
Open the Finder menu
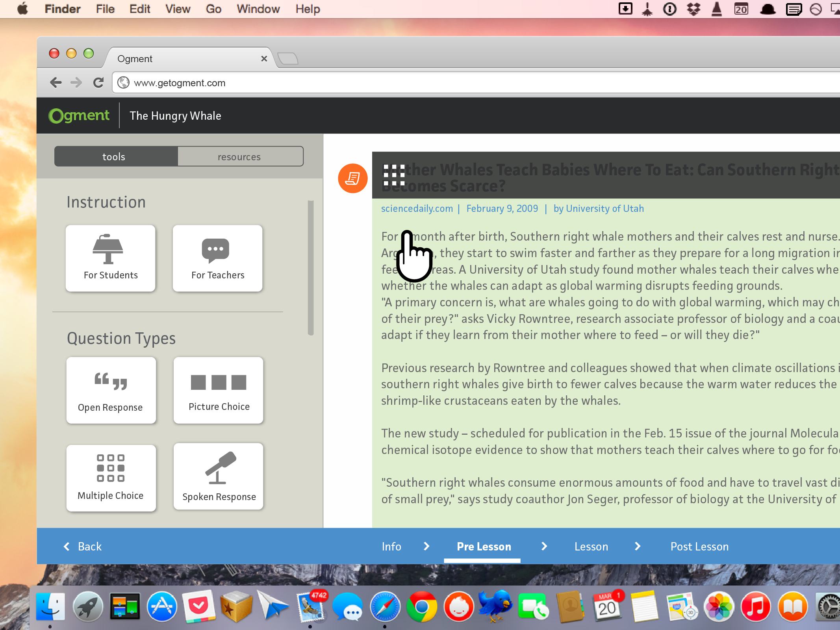point(63,9)
